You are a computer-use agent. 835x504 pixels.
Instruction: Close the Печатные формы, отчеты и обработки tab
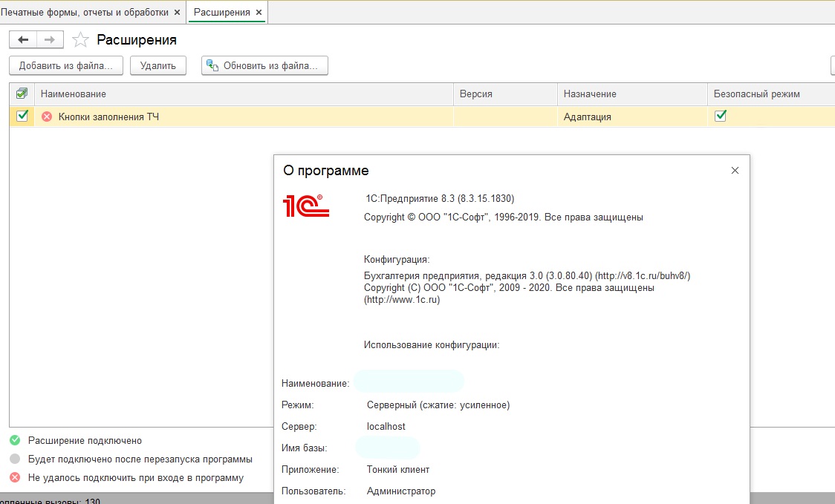point(178,12)
